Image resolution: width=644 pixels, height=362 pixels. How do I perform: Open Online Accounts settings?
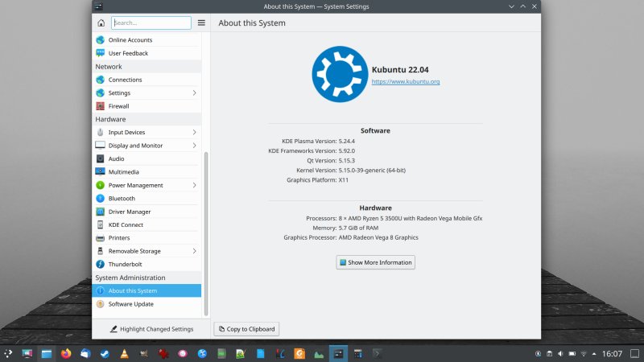click(x=130, y=40)
